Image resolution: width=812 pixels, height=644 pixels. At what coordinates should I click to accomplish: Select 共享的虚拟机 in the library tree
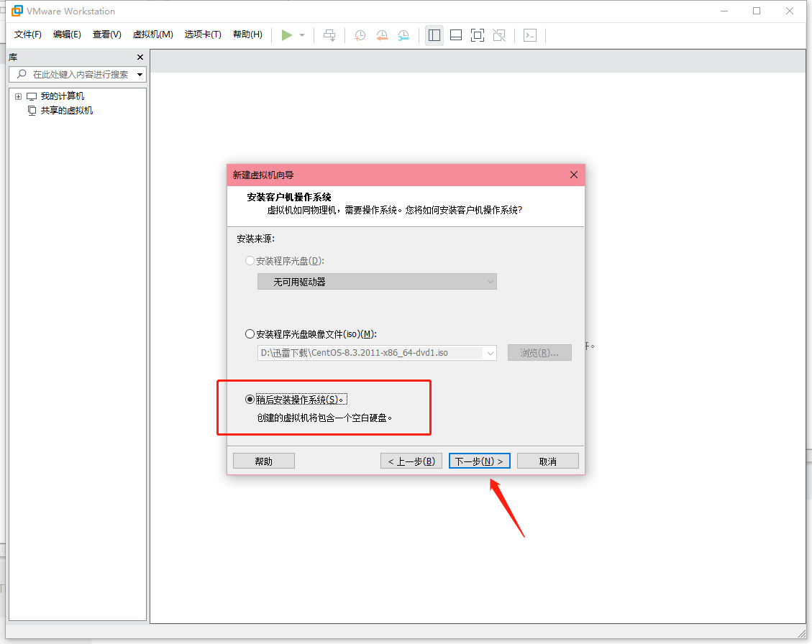pos(67,110)
